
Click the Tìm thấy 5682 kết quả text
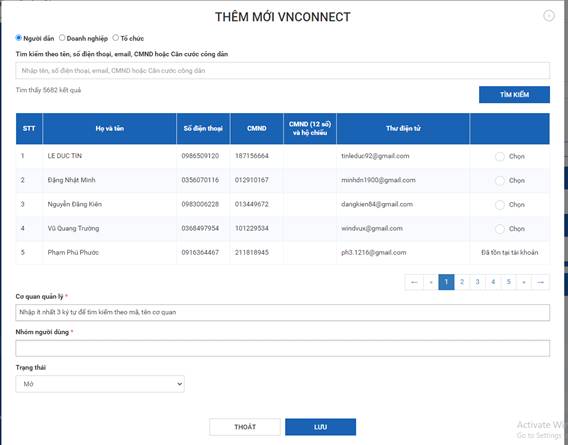pos(48,90)
